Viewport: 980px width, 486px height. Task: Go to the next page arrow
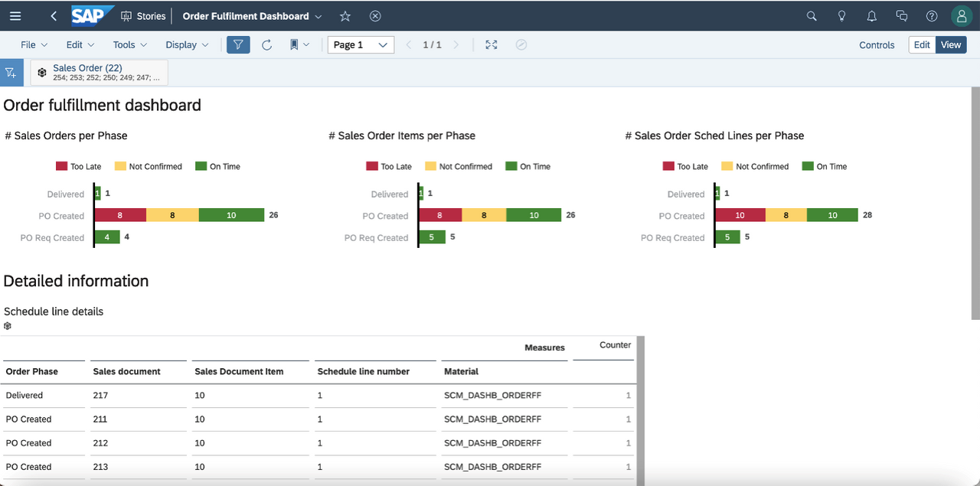456,45
